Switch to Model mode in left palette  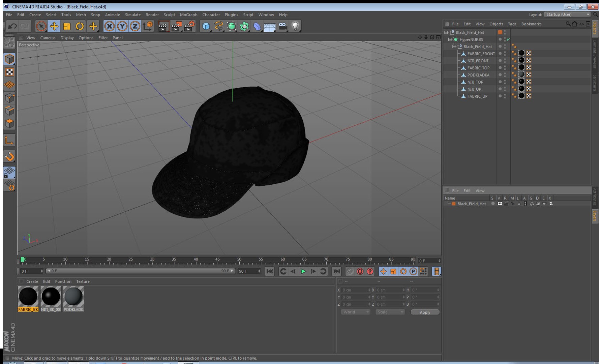(x=9, y=59)
